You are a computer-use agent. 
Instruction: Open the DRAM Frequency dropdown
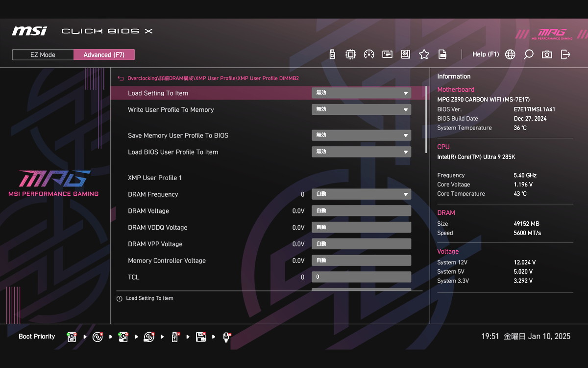(362, 194)
